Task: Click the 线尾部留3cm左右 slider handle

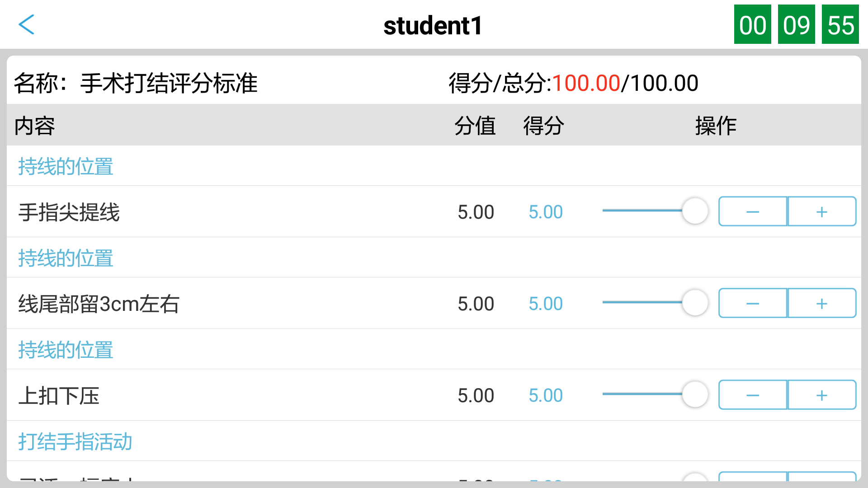Action: pyautogui.click(x=695, y=303)
